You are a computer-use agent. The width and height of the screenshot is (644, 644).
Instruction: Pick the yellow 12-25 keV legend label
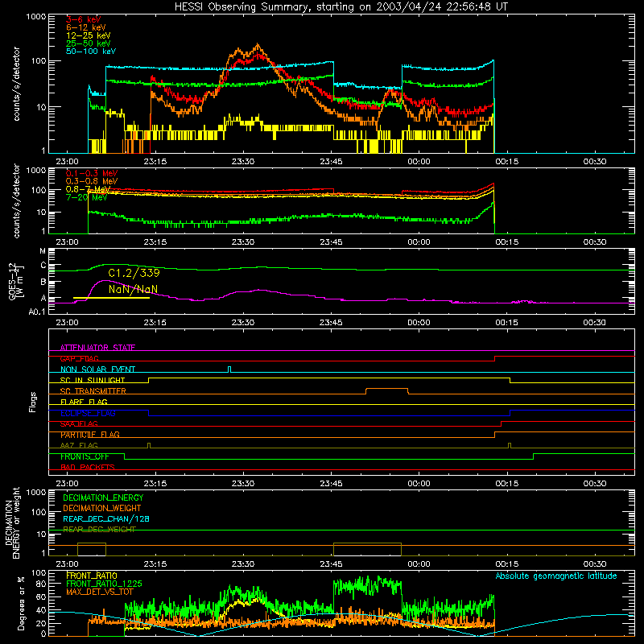click(x=89, y=35)
